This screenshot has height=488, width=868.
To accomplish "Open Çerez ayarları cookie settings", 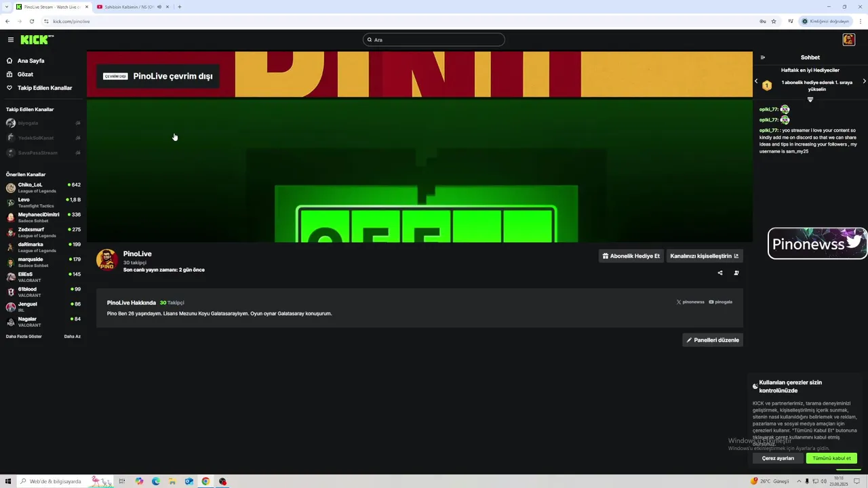I will 778,458.
